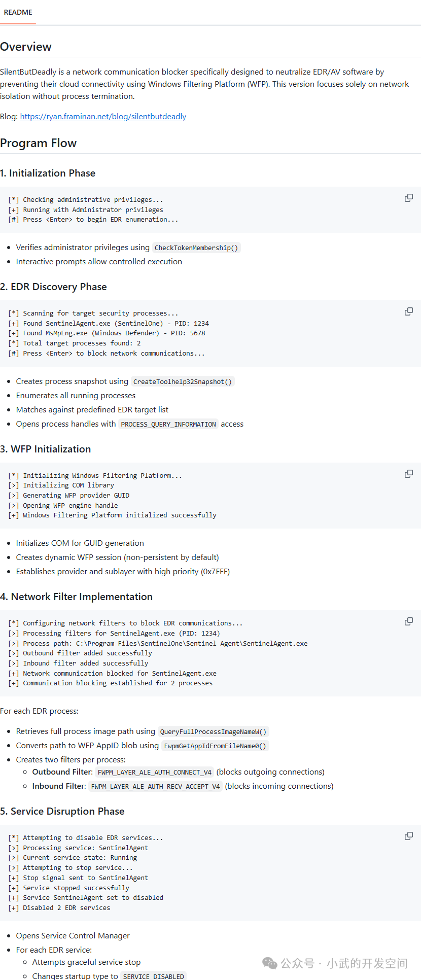Image resolution: width=421 pixels, height=980 pixels.
Task: Click the CreateToolhelp32Snapshot() inline code
Action: click(x=183, y=382)
